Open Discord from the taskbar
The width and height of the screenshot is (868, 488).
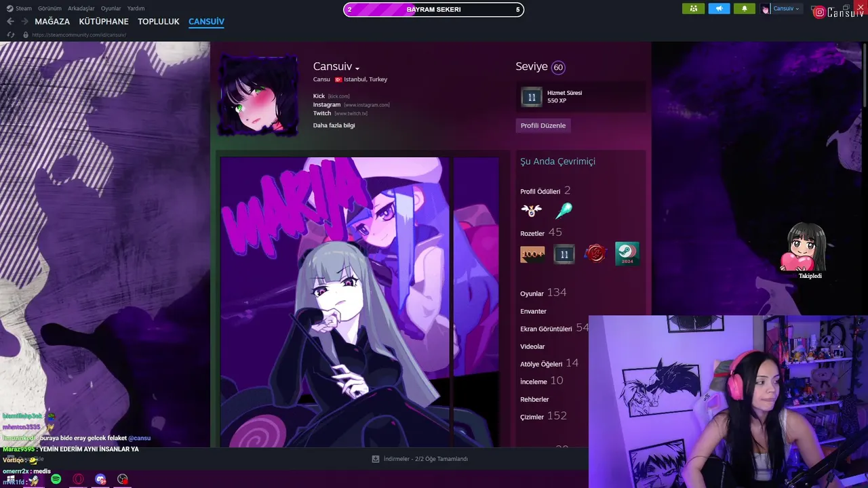100,479
